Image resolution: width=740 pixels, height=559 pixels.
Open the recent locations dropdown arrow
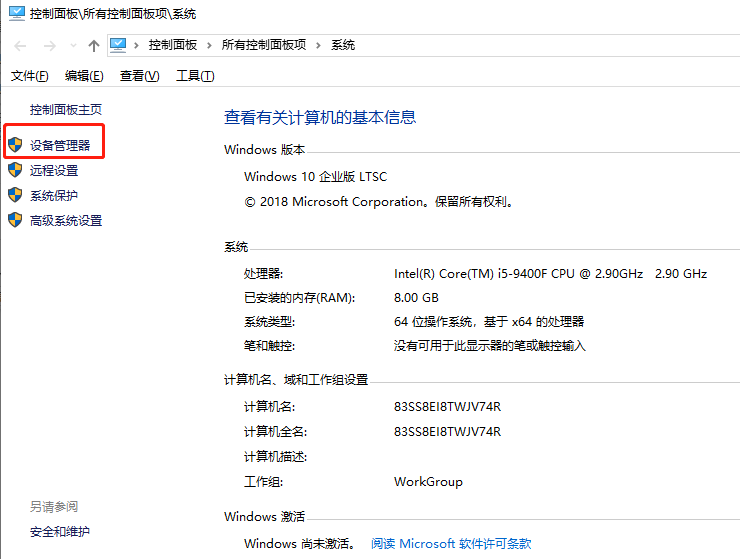pos(72,46)
